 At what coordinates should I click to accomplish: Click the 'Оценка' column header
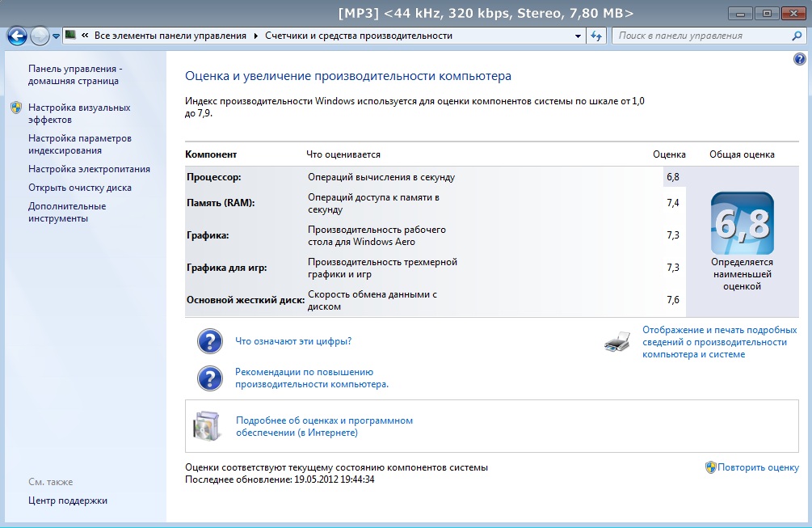point(669,154)
